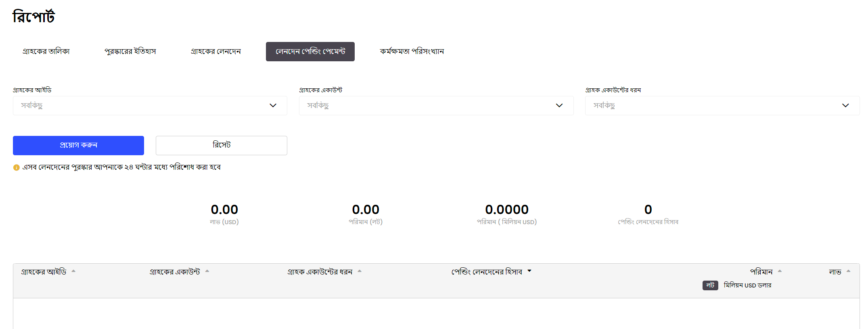Sort table by গ্রাহকের আইডি column arrow
Viewport: 868px width, 329px height.
pos(73,271)
